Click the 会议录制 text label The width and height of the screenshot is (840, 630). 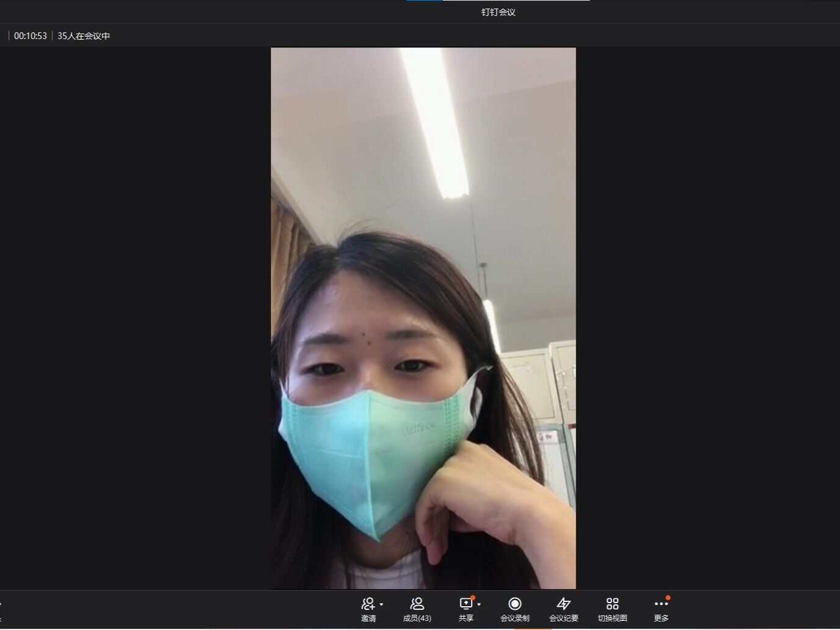point(515,618)
